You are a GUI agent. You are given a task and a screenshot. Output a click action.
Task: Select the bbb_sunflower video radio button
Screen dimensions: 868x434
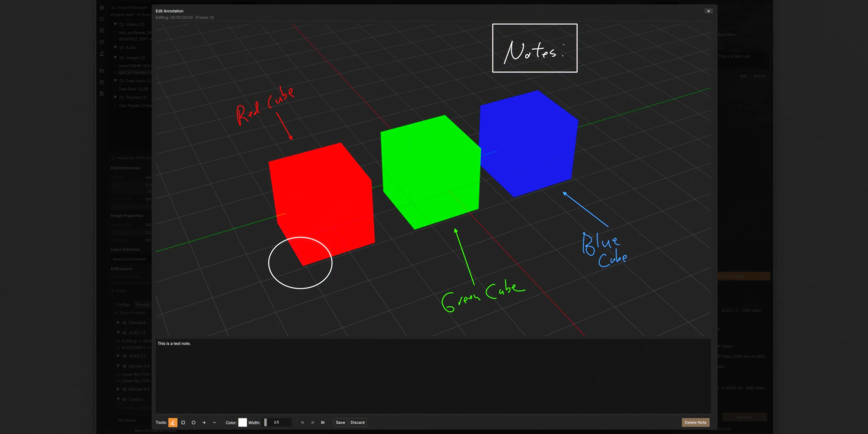(x=116, y=32)
